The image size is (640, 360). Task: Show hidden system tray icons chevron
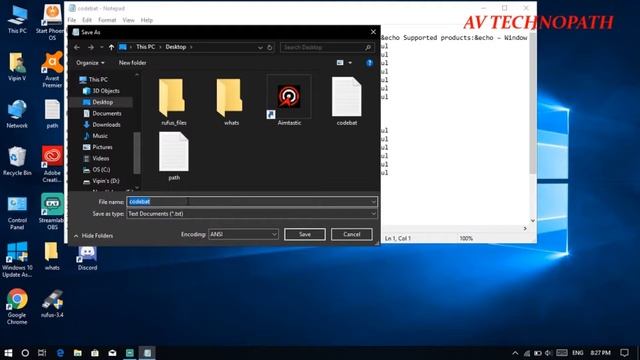tap(515, 353)
